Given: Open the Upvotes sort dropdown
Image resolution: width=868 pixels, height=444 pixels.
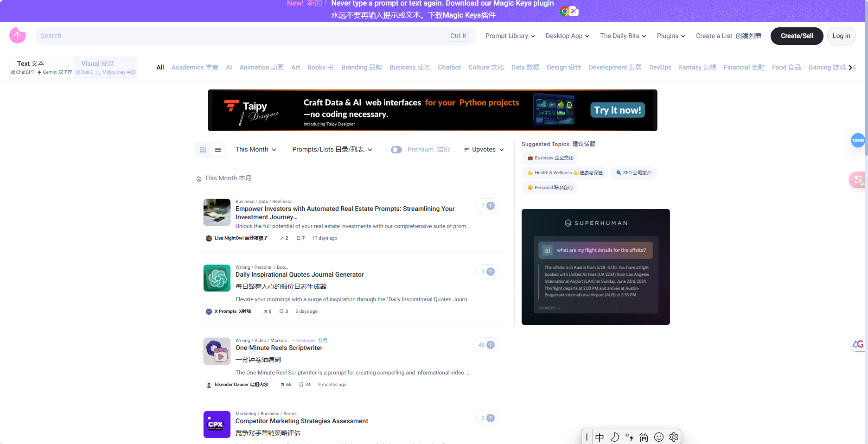Looking at the screenshot, I should [484, 150].
